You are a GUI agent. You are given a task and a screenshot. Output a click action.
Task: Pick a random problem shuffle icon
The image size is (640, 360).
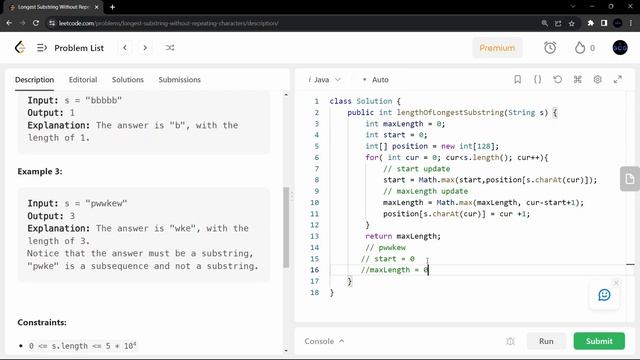tap(170, 48)
